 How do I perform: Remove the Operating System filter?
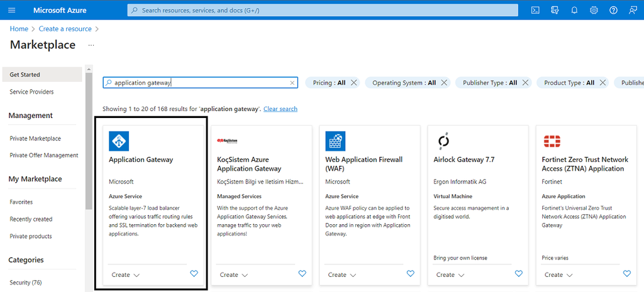click(444, 83)
